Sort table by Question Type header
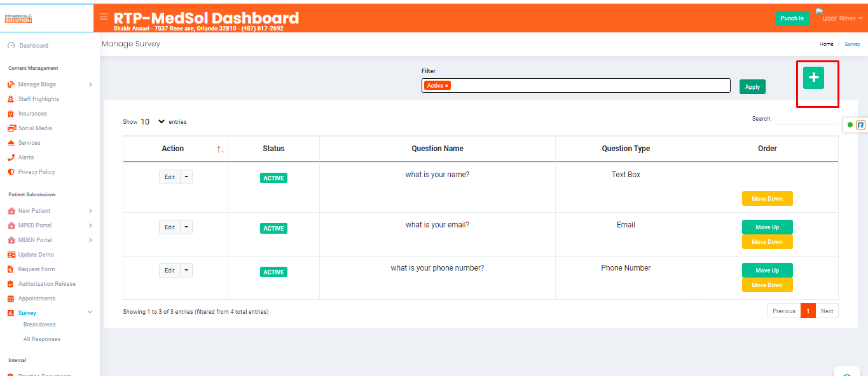This screenshot has width=868, height=376. pos(626,149)
